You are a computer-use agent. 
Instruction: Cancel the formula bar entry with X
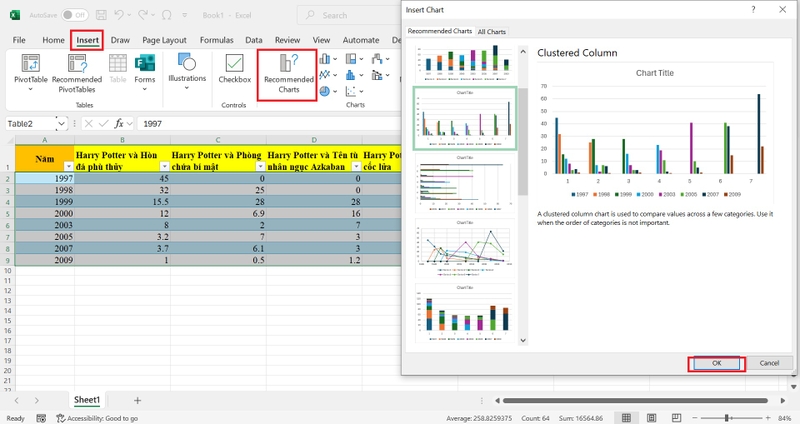click(88, 123)
